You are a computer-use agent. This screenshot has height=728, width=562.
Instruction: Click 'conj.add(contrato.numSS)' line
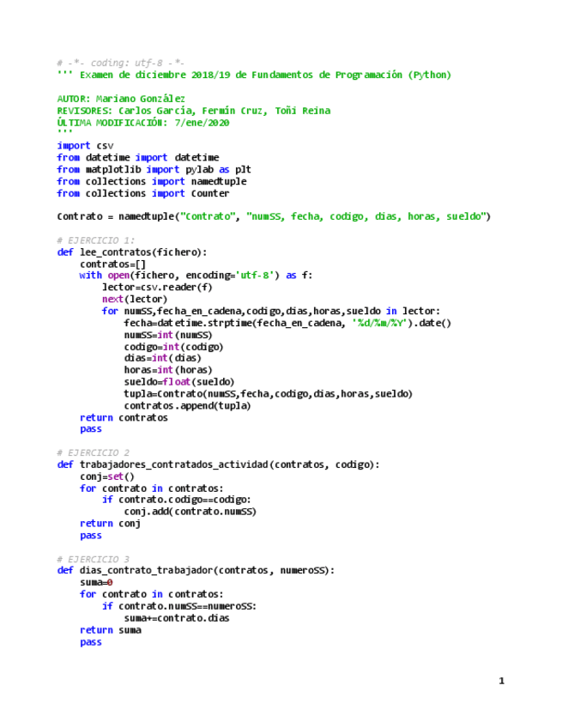click(190, 511)
